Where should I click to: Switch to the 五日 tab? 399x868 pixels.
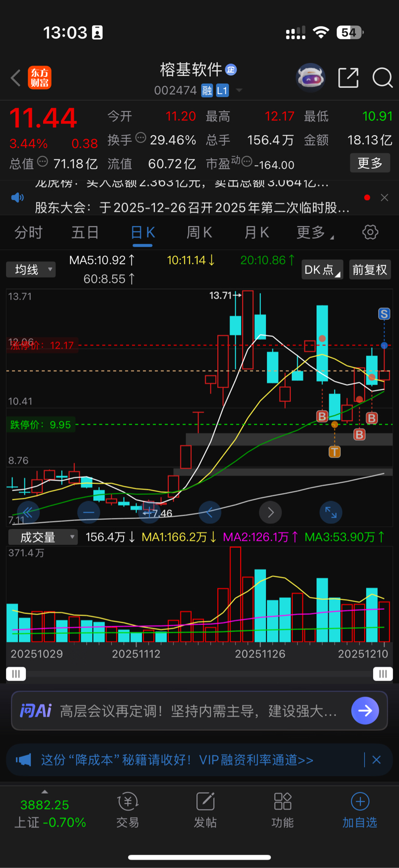[x=85, y=232]
